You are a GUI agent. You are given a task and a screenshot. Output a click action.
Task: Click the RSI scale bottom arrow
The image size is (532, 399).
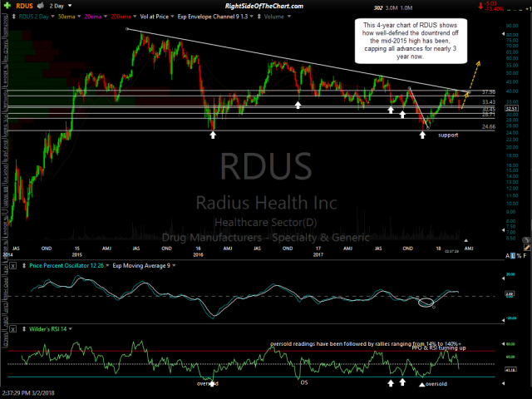click(x=504, y=383)
